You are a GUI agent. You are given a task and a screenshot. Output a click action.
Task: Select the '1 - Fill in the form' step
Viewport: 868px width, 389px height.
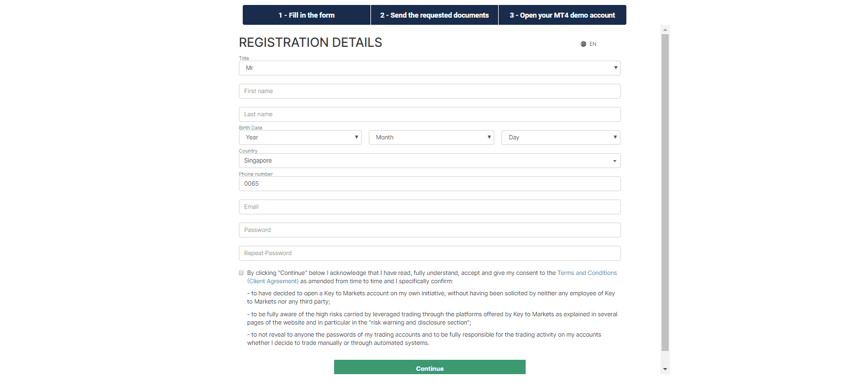click(307, 15)
